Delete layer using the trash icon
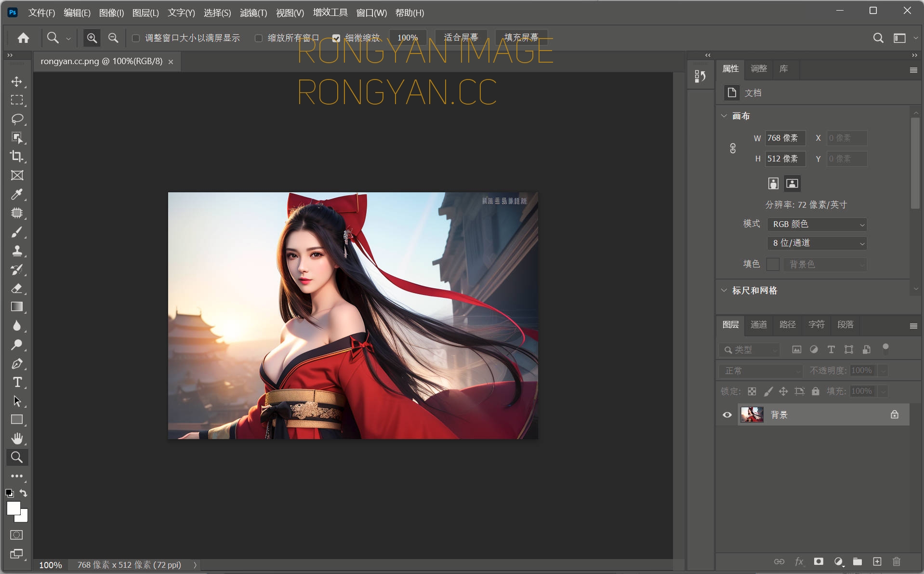 click(896, 561)
